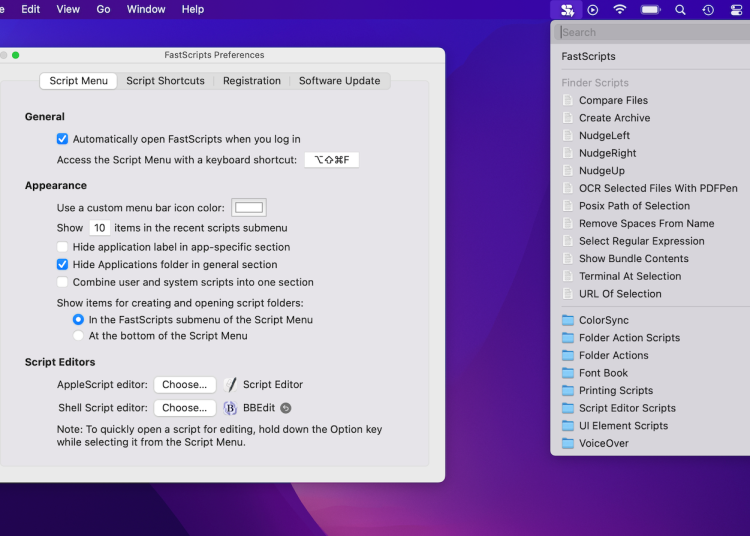Screen dimensions: 750x536
Task: Click the Wi-Fi status icon
Action: [620, 10]
